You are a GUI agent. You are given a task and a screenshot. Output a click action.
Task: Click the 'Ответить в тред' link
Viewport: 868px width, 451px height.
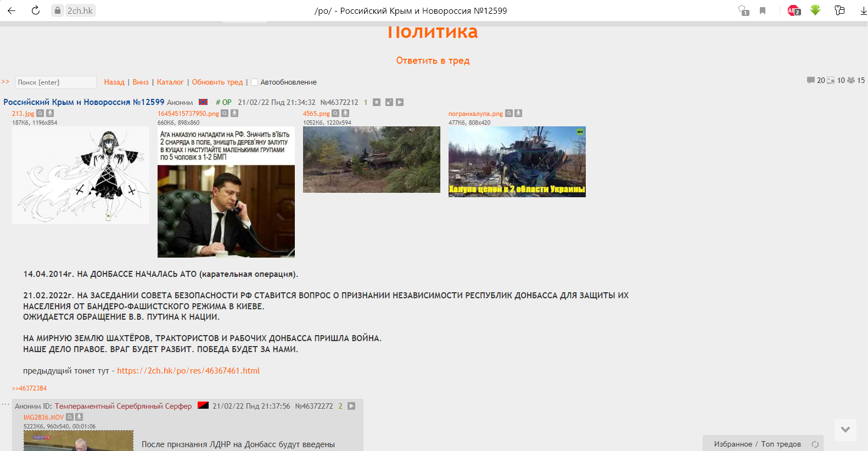[433, 60]
